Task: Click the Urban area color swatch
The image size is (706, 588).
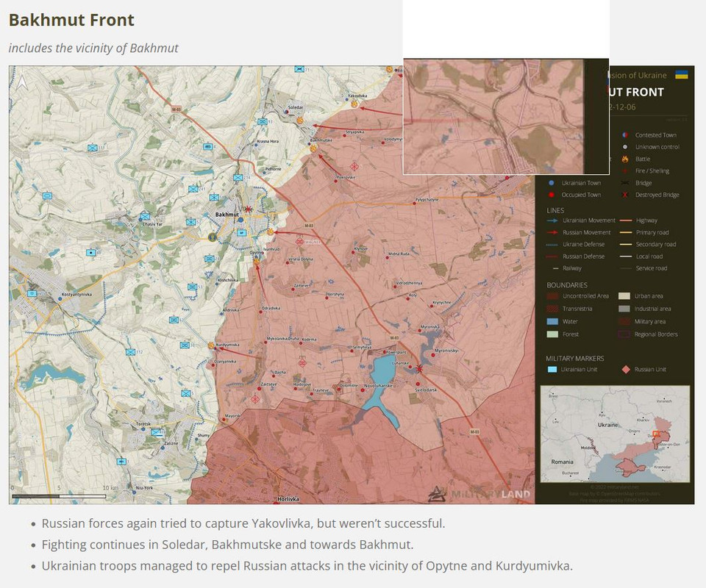Action: (624, 296)
